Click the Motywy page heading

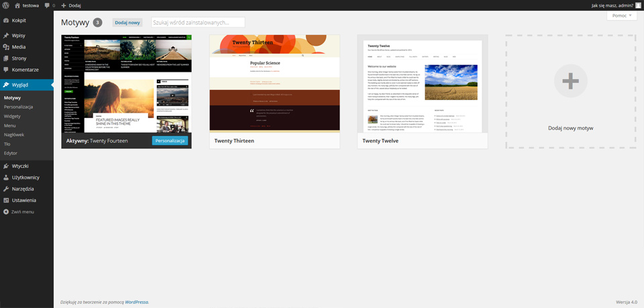point(75,23)
